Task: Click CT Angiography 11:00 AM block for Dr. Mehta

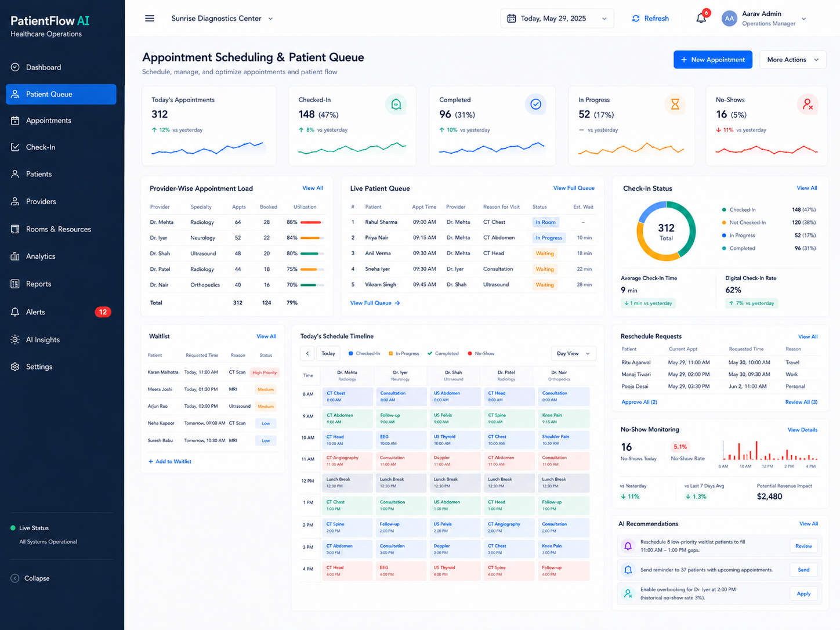Action: pos(347,461)
